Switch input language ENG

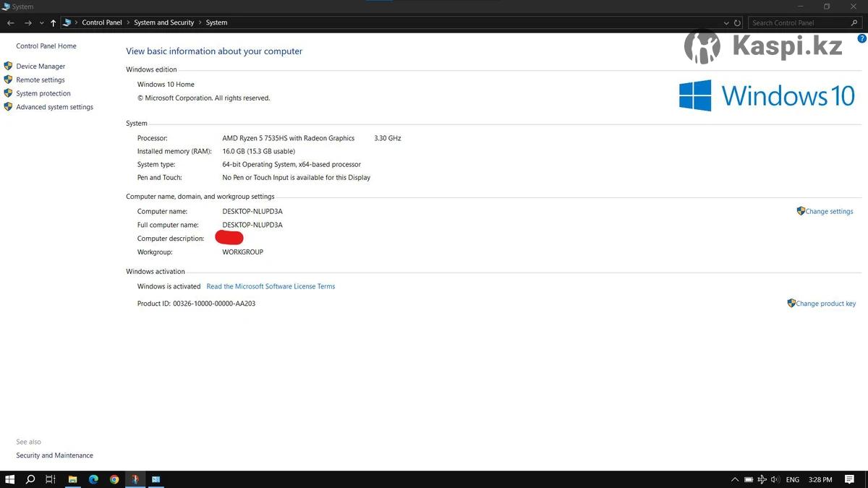[x=793, y=479]
